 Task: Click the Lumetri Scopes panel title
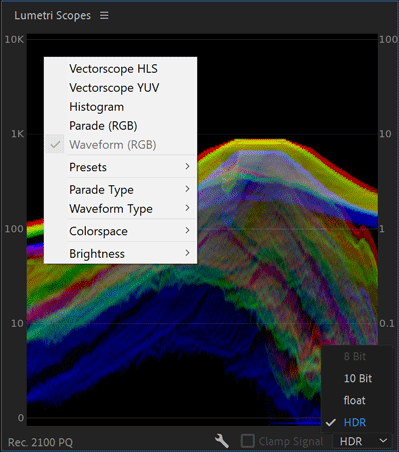tap(52, 15)
